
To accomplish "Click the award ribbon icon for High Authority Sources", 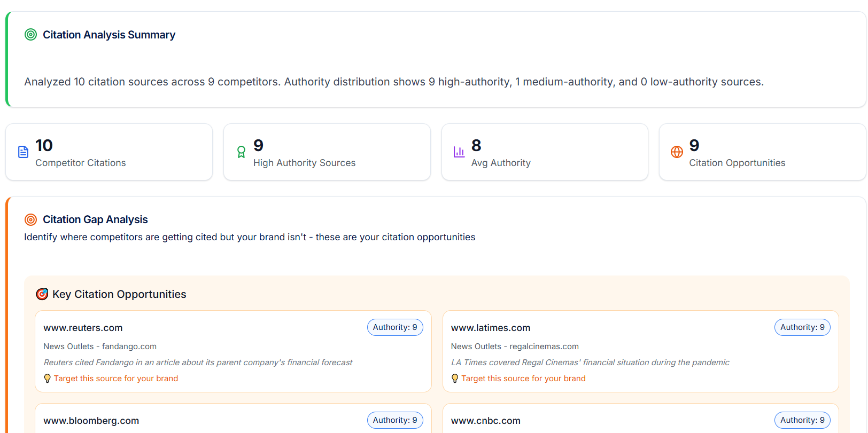I will (241, 152).
